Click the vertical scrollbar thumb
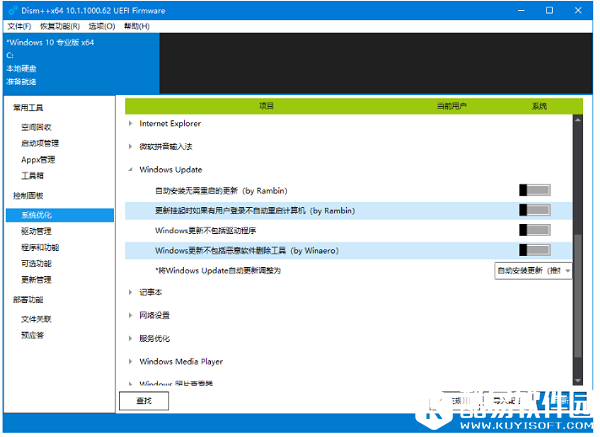 click(578, 295)
